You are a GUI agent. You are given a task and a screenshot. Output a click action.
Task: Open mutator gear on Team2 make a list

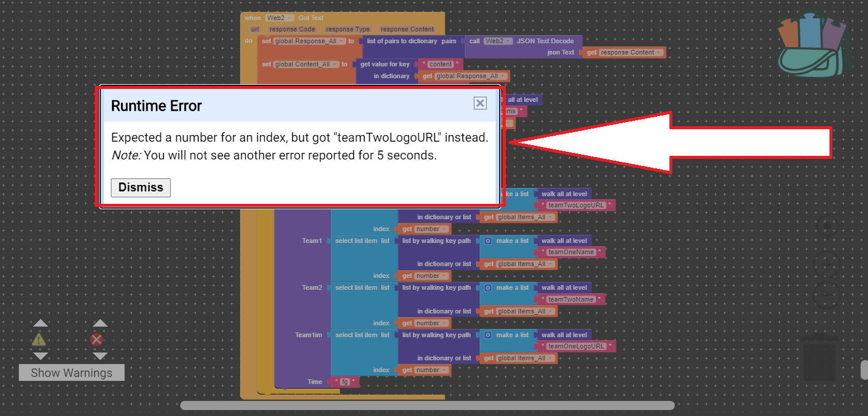(x=488, y=287)
